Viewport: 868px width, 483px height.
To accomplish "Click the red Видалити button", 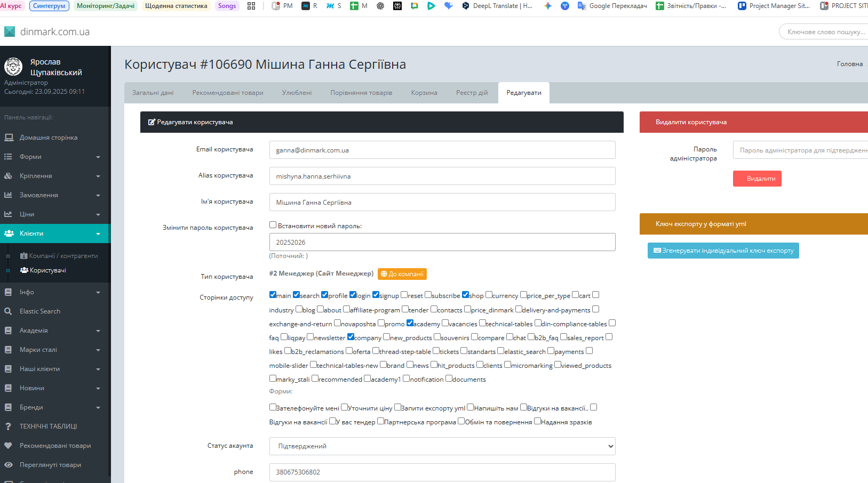I will tap(757, 179).
